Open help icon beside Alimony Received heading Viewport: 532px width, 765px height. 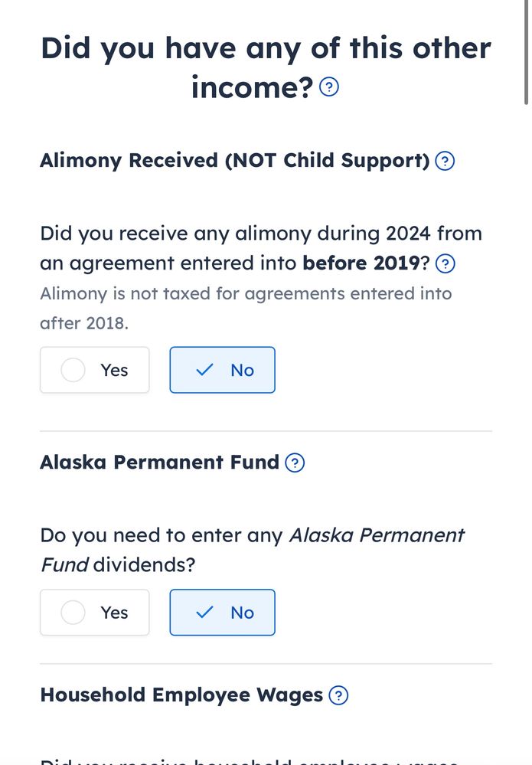click(x=445, y=162)
